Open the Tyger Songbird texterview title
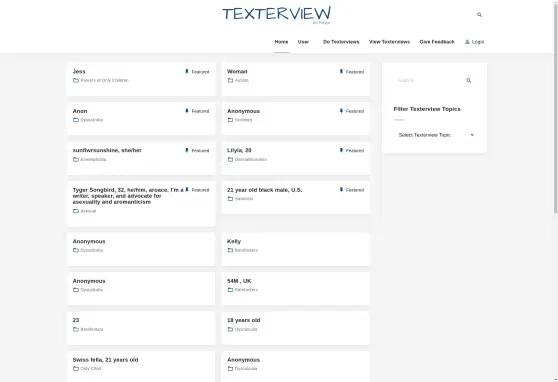 point(128,196)
